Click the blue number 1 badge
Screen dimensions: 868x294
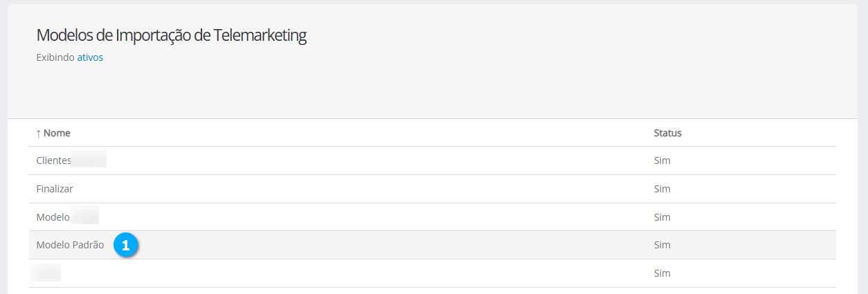(126, 245)
